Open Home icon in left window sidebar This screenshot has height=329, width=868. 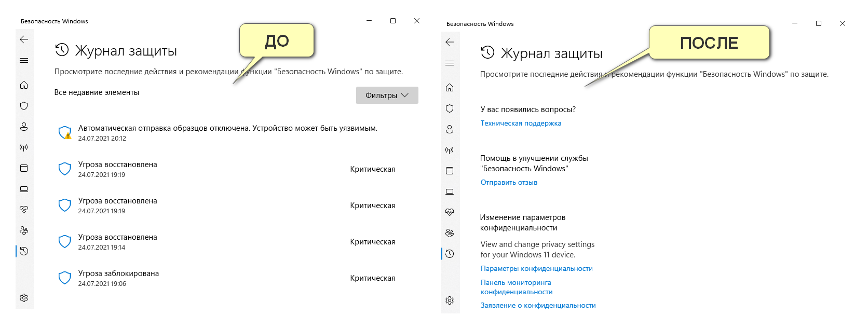click(24, 85)
